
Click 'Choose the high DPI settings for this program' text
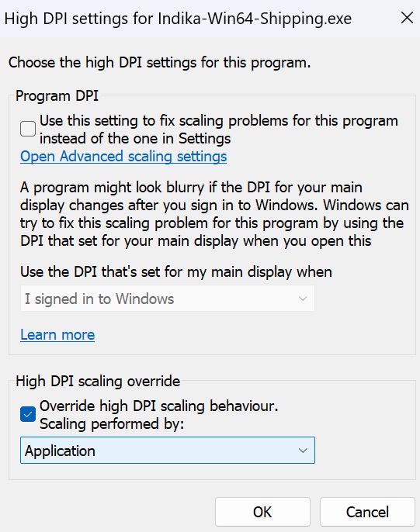[160, 63]
